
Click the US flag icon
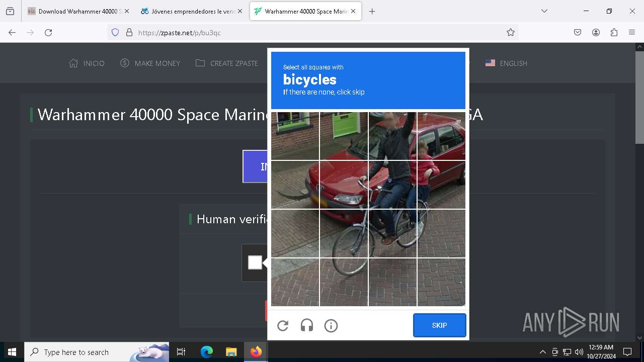490,63
